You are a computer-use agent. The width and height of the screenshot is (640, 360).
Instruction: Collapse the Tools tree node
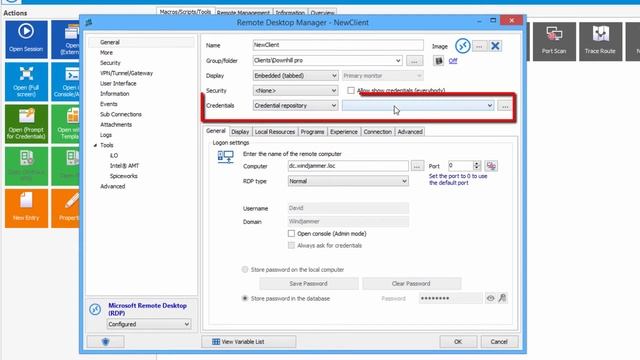pyautogui.click(x=95, y=145)
